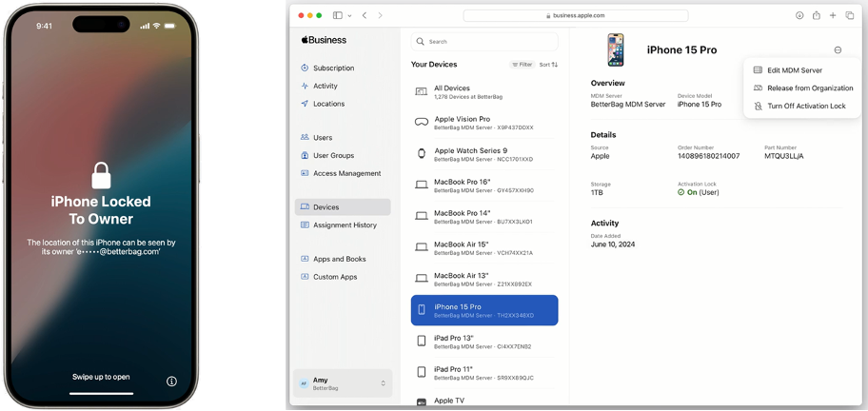
Task: Go back with Safari back arrow
Action: (x=365, y=15)
